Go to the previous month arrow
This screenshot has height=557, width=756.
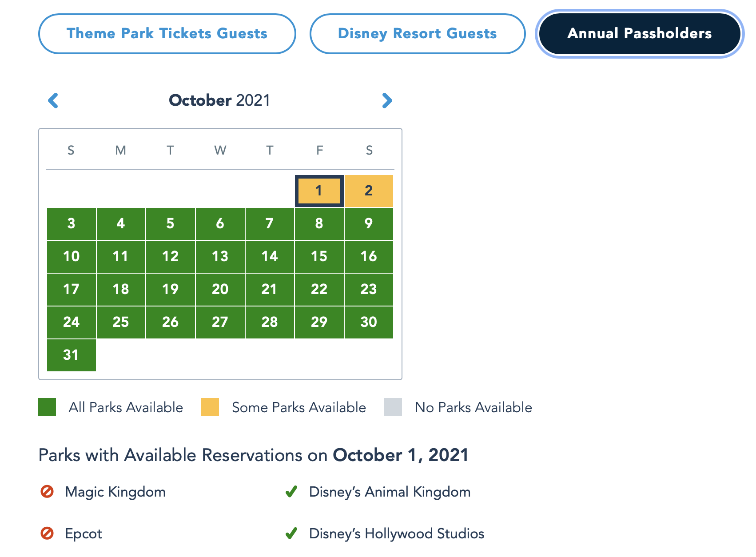53,100
